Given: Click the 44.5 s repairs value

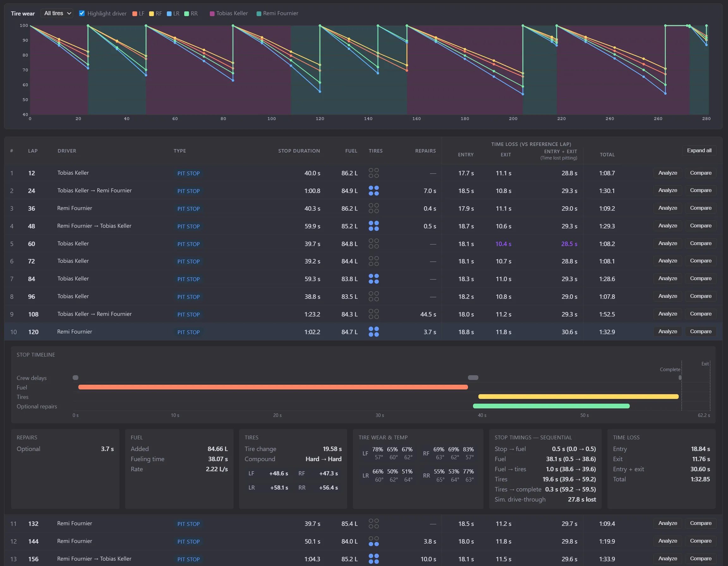Looking at the screenshot, I should [x=428, y=314].
